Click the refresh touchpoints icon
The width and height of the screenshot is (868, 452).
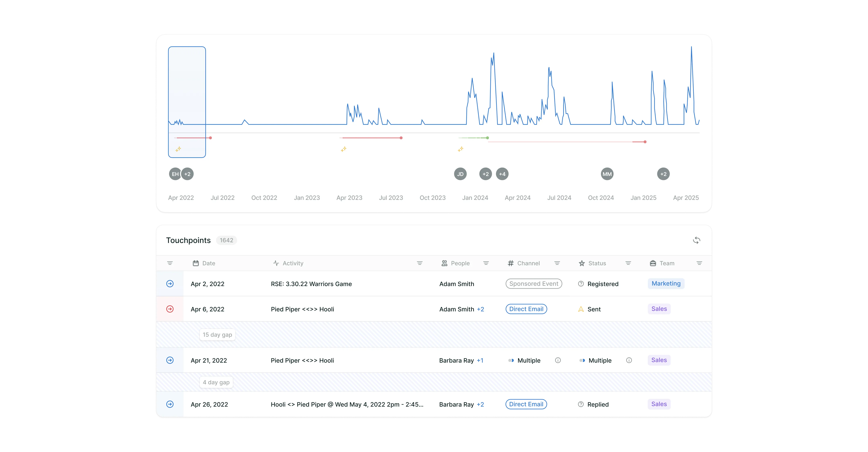[x=696, y=240]
